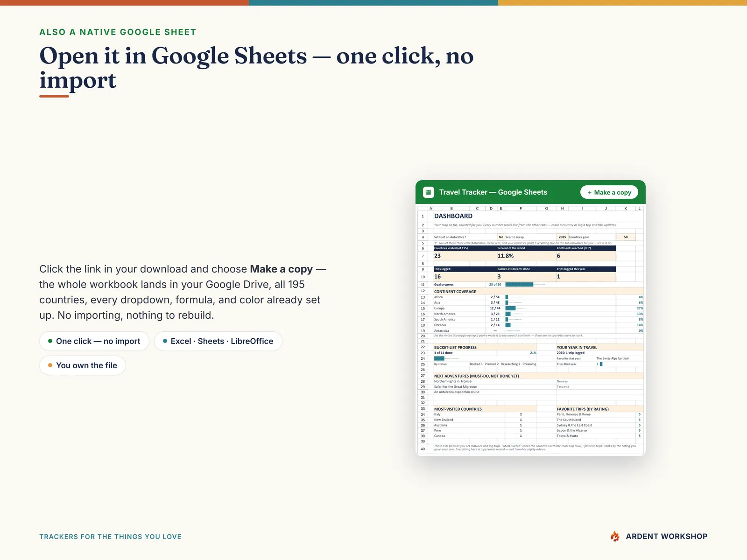This screenshot has height=560, width=747.
Task: Click the countries goal cell showing 50
Action: (626, 237)
